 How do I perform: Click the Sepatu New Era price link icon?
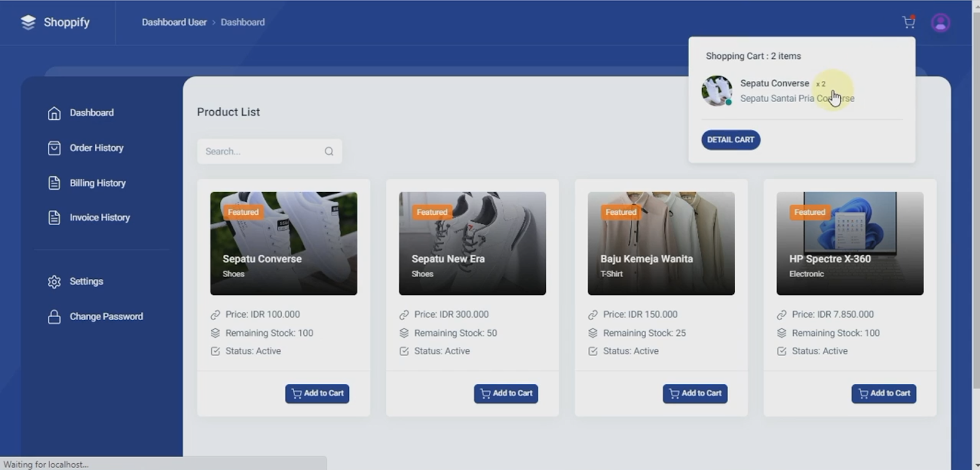(404, 315)
